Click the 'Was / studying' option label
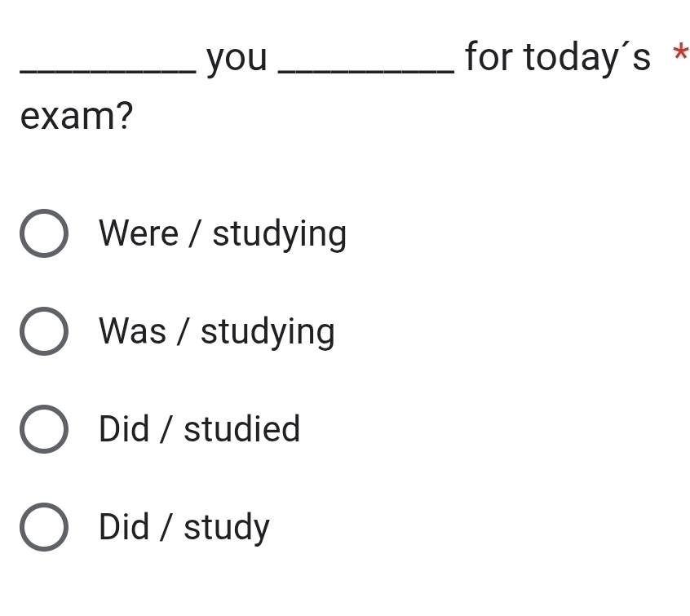Screen dimensions: 690x616 [x=217, y=332]
